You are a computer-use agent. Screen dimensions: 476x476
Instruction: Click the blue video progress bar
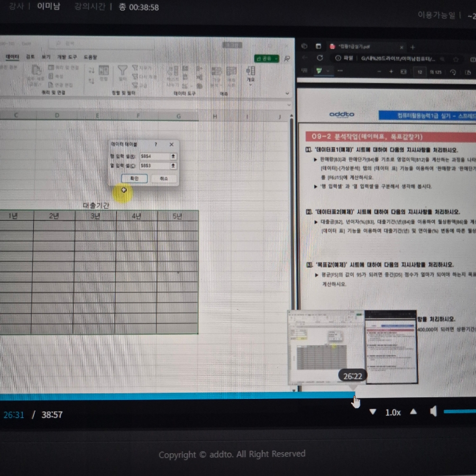tap(159, 396)
